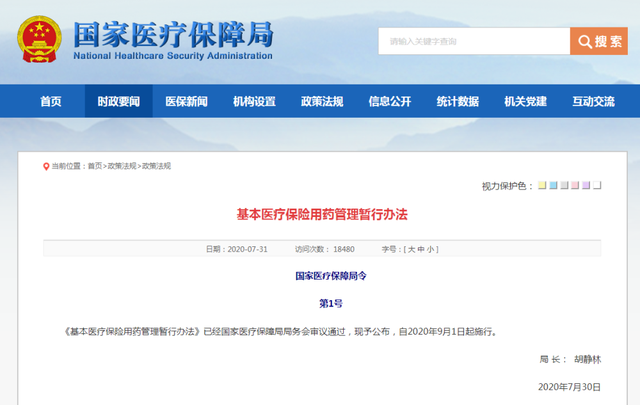Go to 医保新闻 section

(187, 101)
